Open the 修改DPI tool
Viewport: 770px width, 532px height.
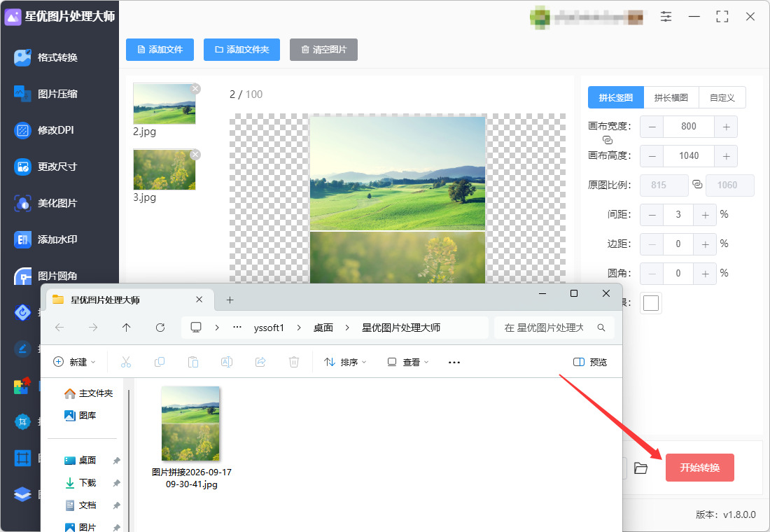pyautogui.click(x=44, y=130)
